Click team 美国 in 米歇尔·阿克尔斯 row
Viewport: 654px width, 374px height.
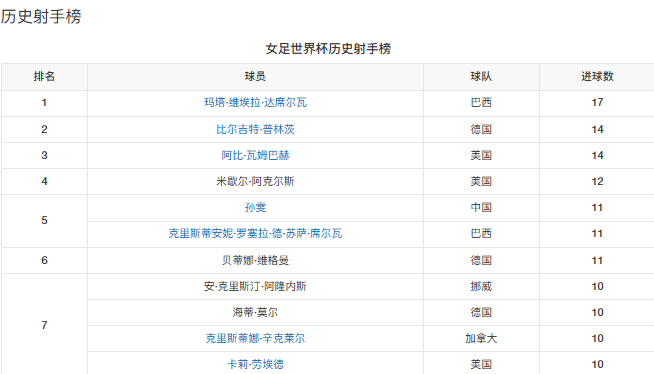coord(481,181)
